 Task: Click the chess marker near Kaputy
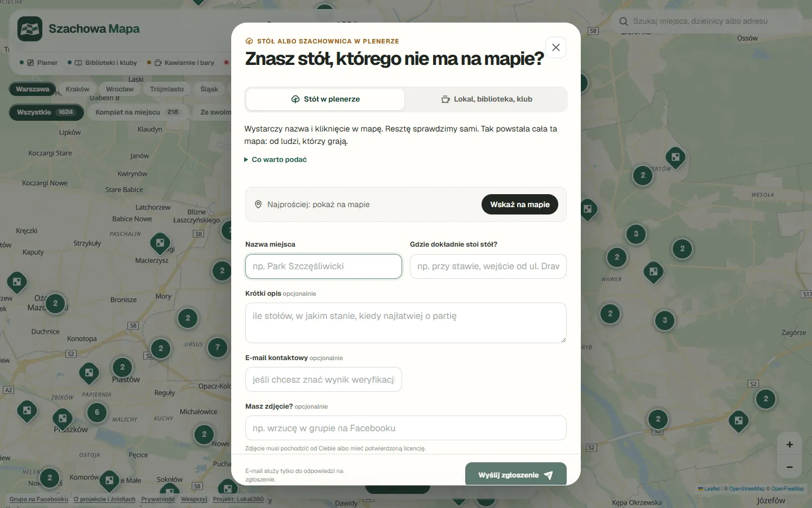point(17,282)
